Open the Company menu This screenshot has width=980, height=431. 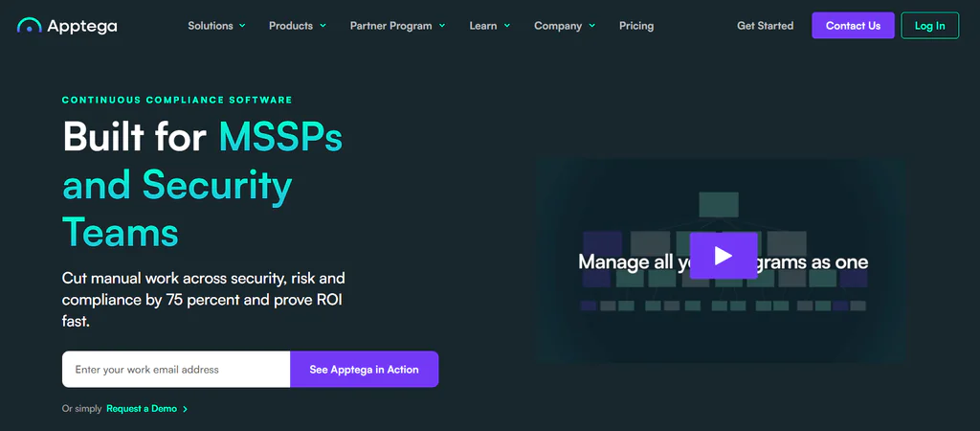tap(558, 26)
